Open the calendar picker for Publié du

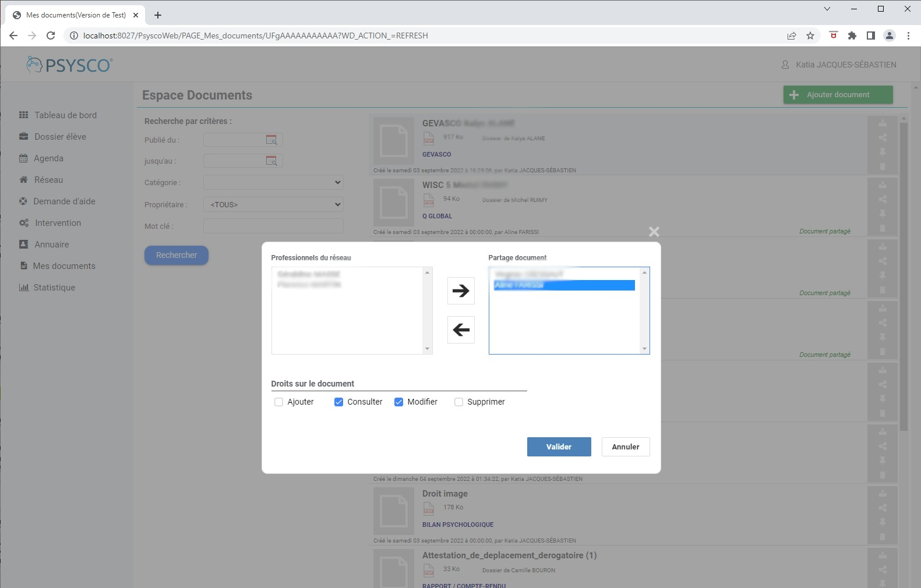271,140
